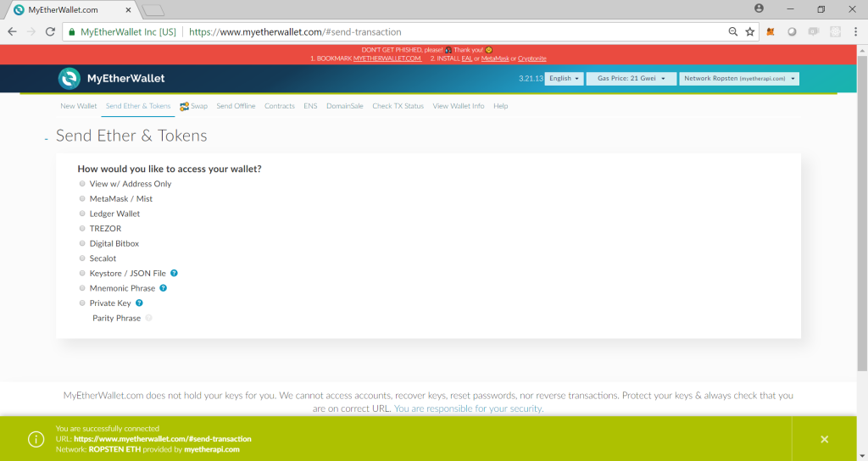
Task: Open the View Wallet Info tab
Action: coord(459,106)
